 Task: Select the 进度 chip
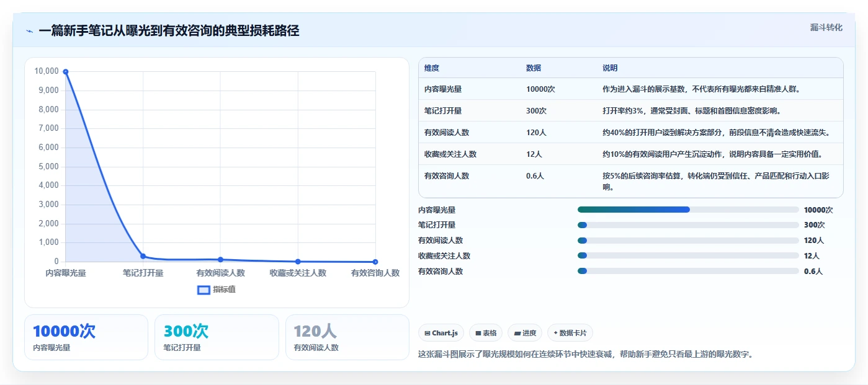(x=525, y=333)
